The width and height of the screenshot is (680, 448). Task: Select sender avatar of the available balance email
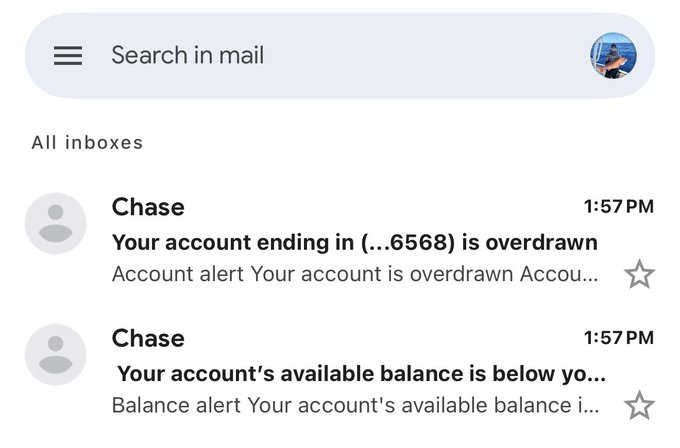tap(55, 355)
